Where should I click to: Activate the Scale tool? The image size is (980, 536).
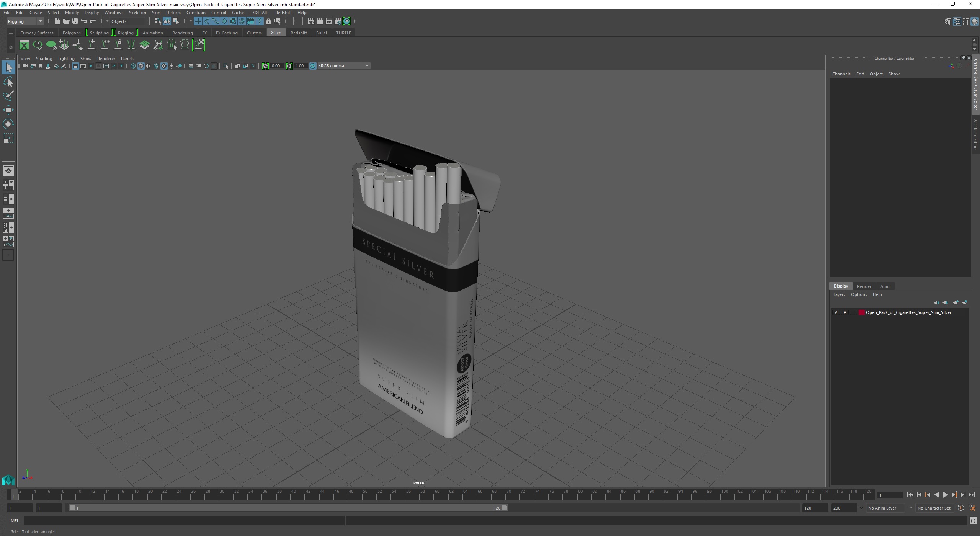coord(8,138)
